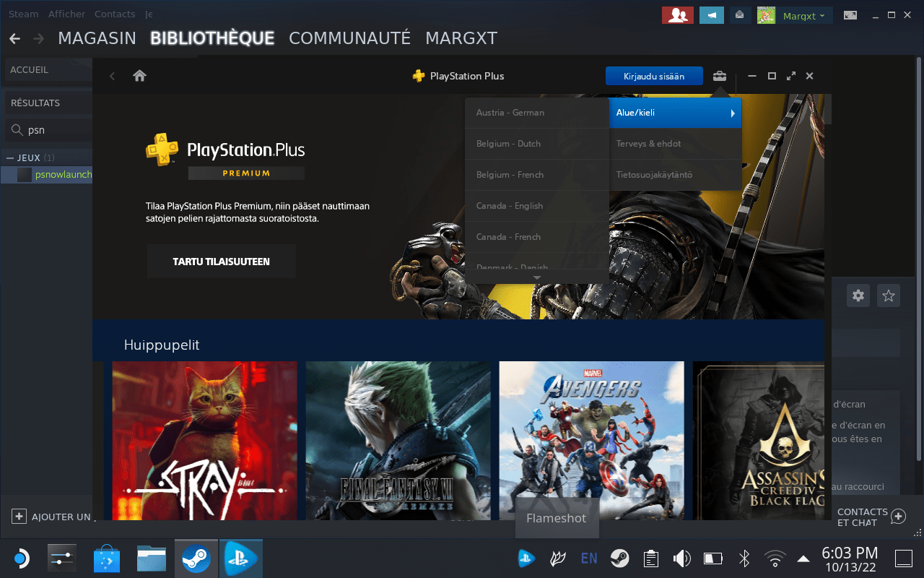The height and width of the screenshot is (578, 924).
Task: Open Tietosuojakäytäntö menu item
Action: [x=675, y=175]
